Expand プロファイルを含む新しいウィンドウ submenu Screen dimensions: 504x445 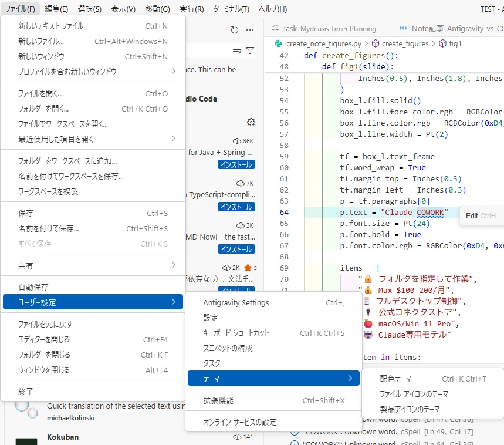click(x=93, y=72)
